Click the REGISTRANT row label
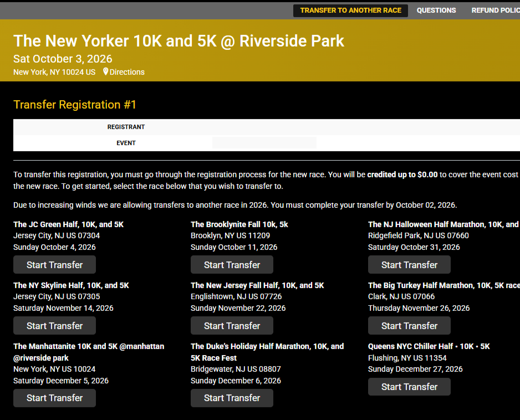The height and width of the screenshot is (420, 520). click(126, 127)
